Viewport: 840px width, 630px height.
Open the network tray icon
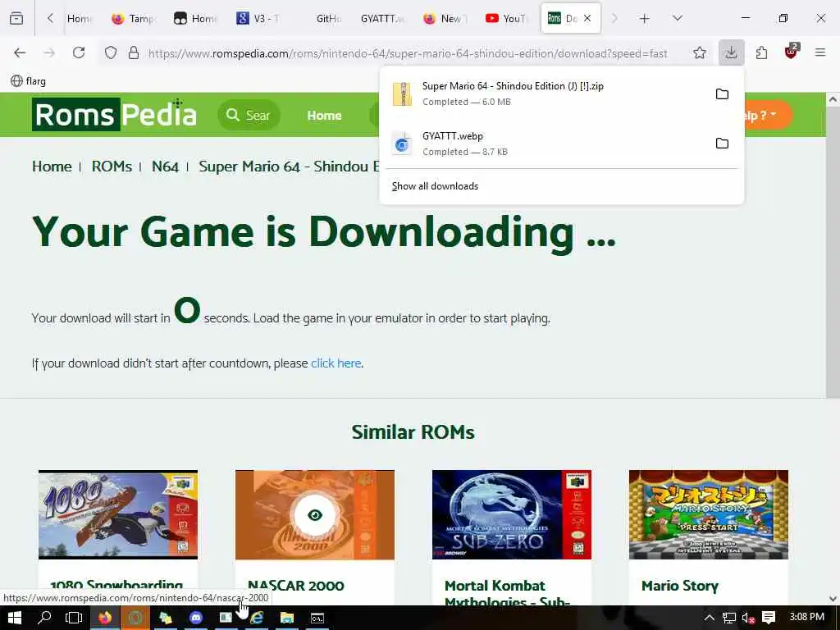[x=729, y=618]
